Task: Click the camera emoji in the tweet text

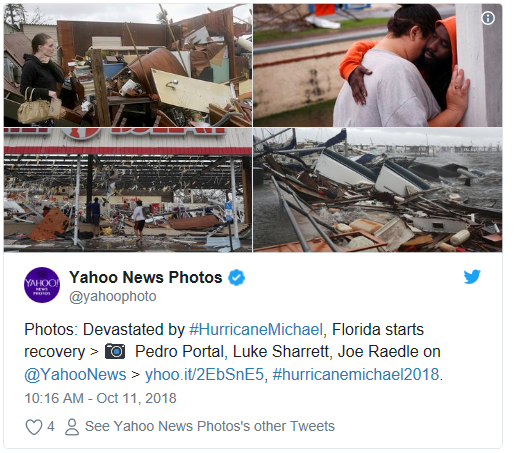Action: (x=115, y=352)
